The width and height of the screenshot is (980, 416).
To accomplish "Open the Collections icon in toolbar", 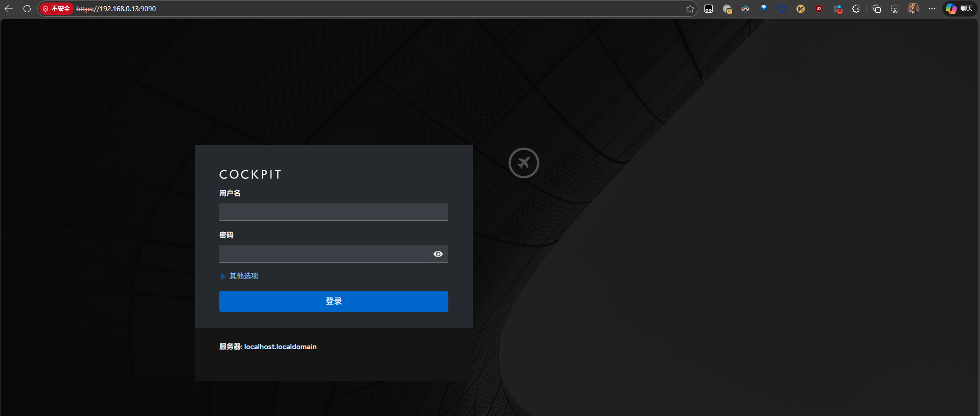I will click(877, 9).
